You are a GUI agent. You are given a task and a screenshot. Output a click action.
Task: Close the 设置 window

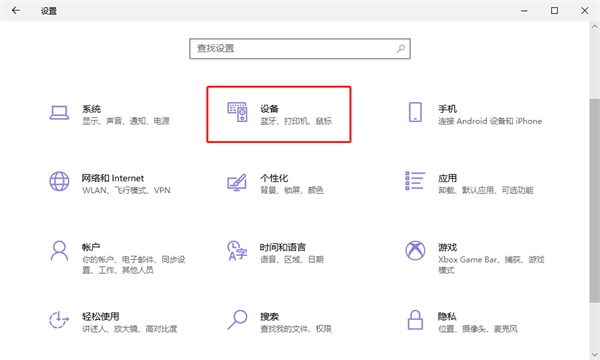585,11
